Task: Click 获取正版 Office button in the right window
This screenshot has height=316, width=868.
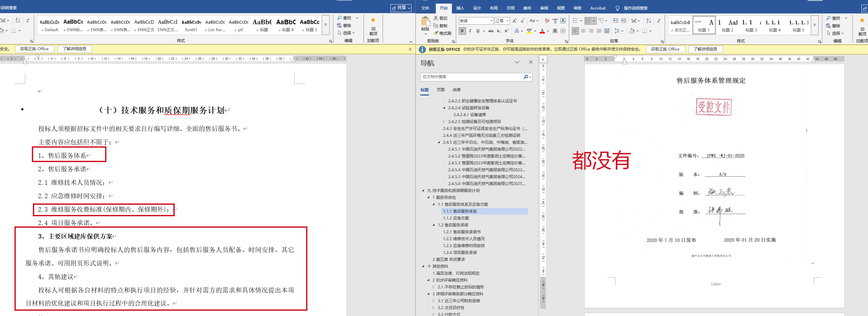Action: [665, 49]
